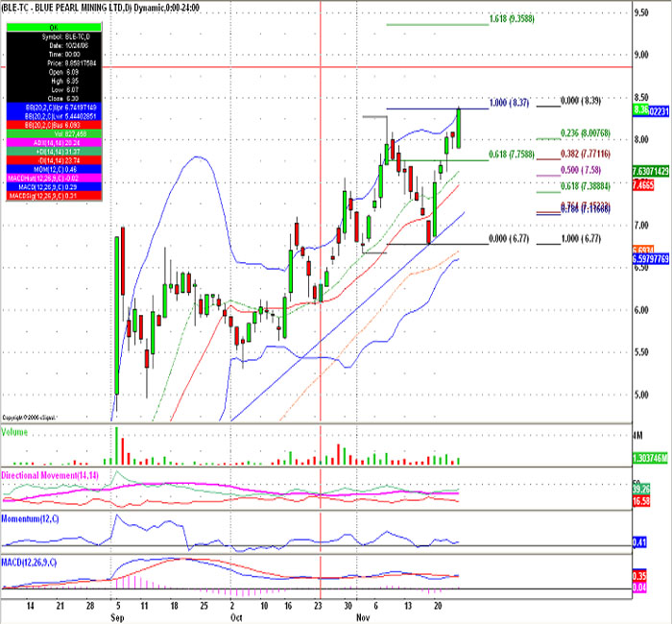Select the 1.618 (9.3588) Fibonacci extension label
Image resolution: width=672 pixels, height=624 pixels.
(512, 19)
